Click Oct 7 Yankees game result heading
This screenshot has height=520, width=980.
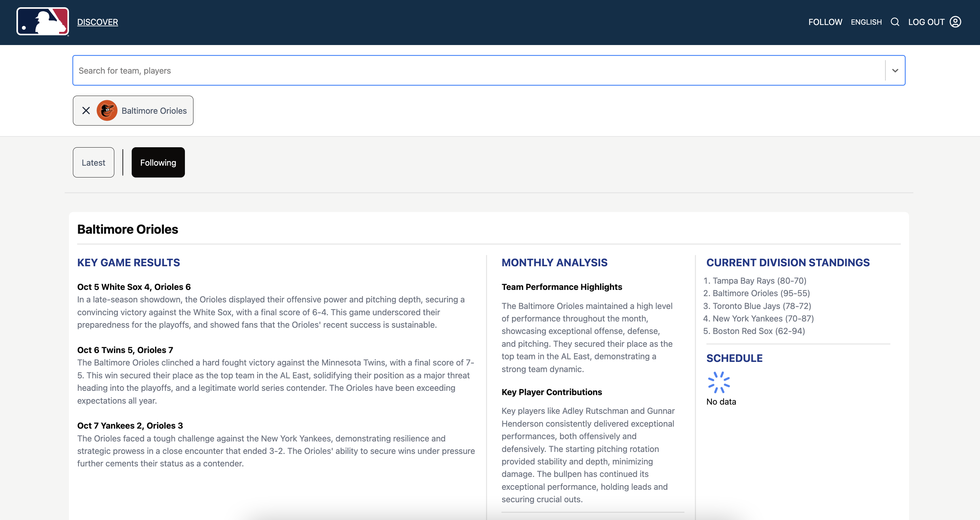(x=130, y=426)
